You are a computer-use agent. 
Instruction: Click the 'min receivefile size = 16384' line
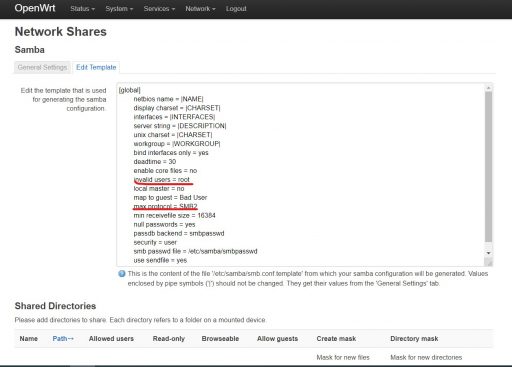(x=174, y=215)
